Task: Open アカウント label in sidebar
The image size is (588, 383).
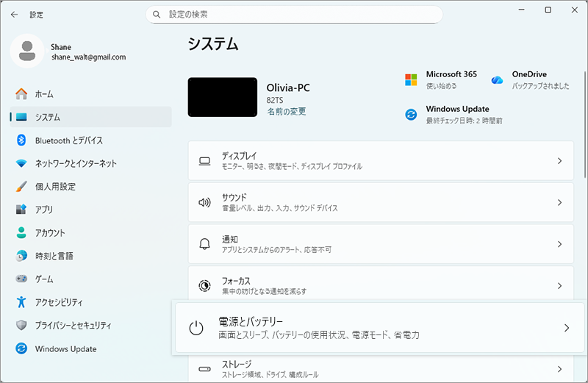Action: click(x=50, y=233)
